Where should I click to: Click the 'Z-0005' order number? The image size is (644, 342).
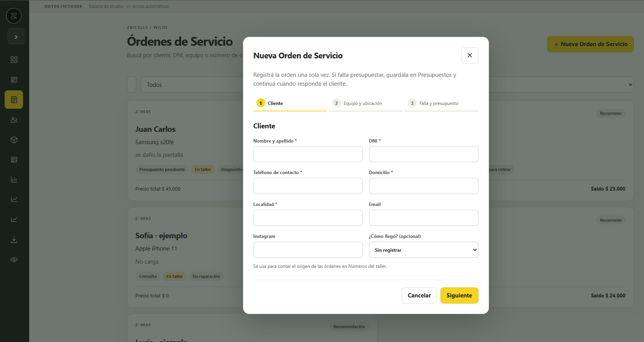[143, 112]
